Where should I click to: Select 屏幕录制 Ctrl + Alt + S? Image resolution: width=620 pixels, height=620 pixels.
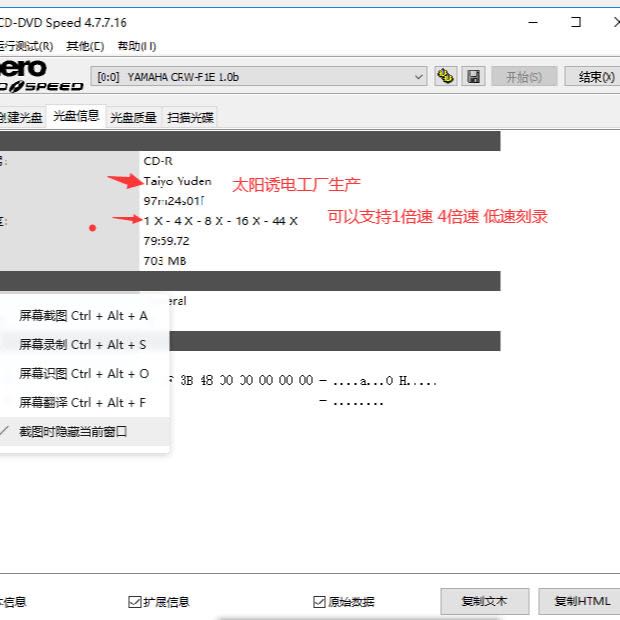click(x=84, y=344)
